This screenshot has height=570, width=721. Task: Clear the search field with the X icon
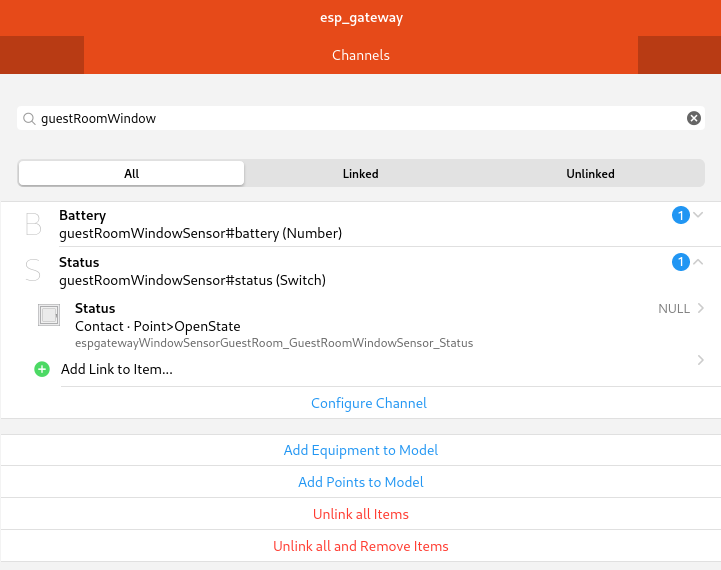tap(694, 118)
